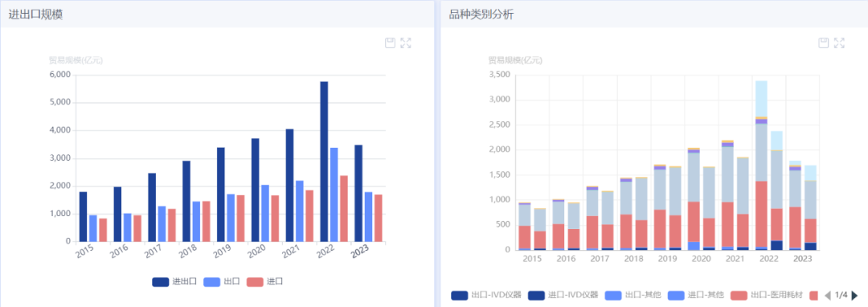Click the 贸易规模(亿元) label in left chart
The width and height of the screenshot is (868, 307).
pos(76,60)
